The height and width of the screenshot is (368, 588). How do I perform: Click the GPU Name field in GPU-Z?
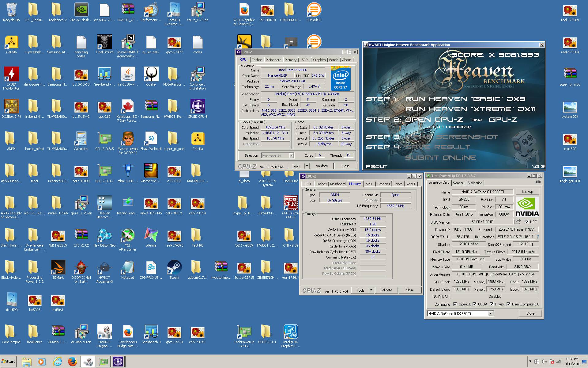(483, 192)
